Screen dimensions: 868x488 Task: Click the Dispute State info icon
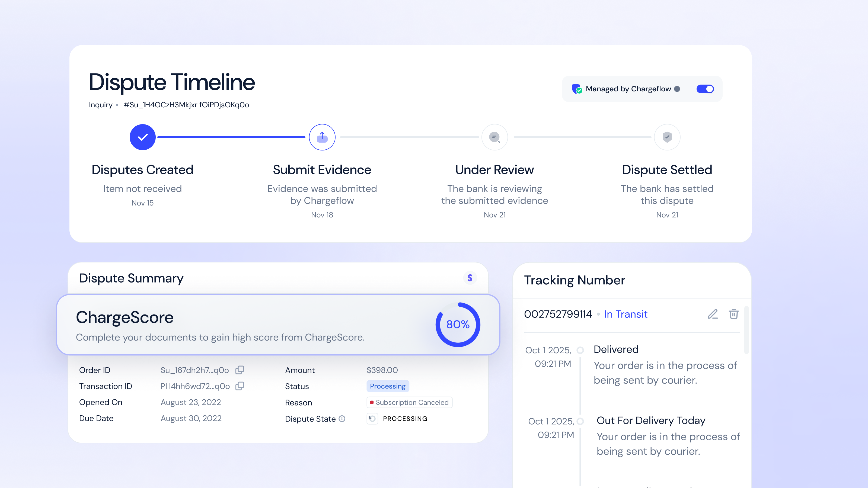(x=342, y=419)
